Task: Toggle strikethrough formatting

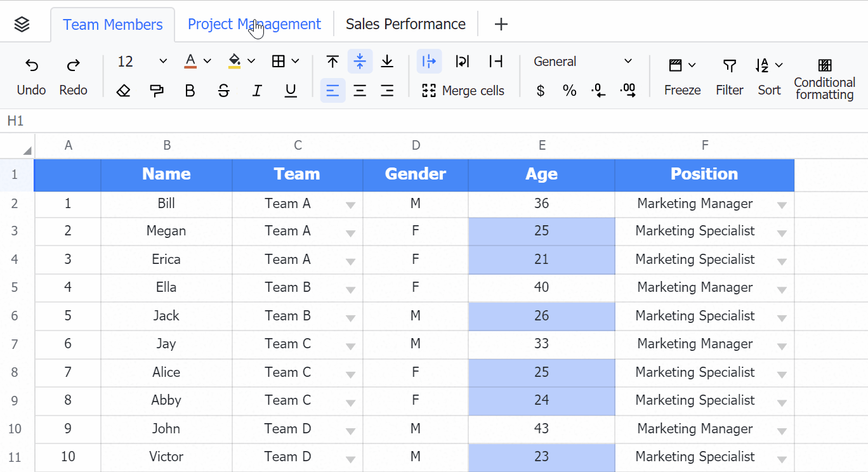Action: pyautogui.click(x=223, y=91)
